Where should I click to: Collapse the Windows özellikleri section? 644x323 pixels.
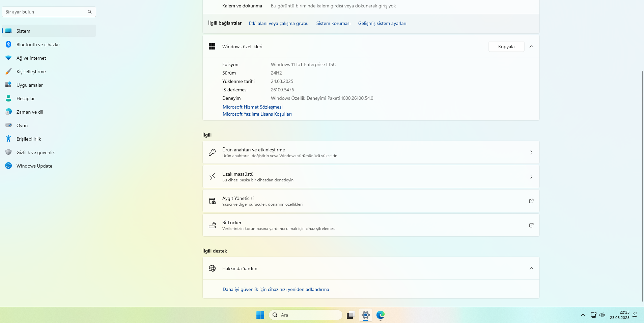pos(531,47)
